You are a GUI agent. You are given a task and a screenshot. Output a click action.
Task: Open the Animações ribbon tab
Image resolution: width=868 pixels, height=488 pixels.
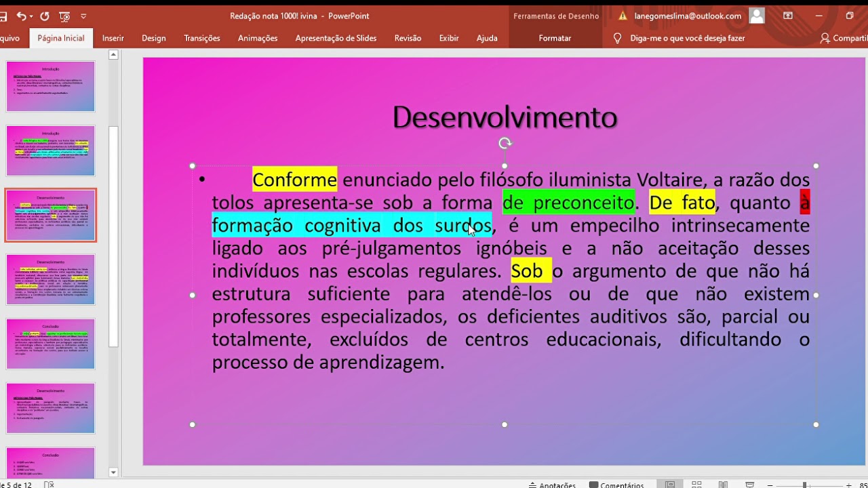point(258,39)
